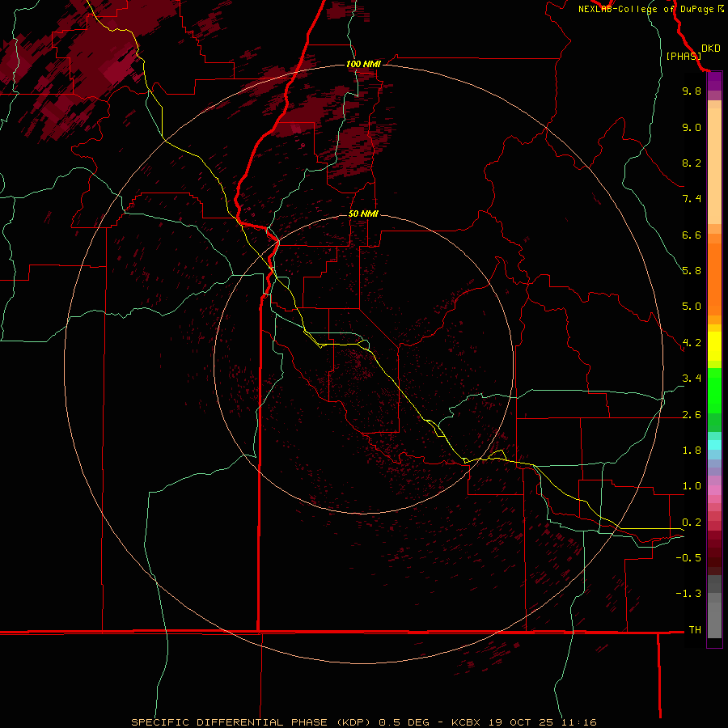Viewport: 728px width, 728px height.
Task: Click the 0.5 DEG elevation text
Action: [404, 722]
